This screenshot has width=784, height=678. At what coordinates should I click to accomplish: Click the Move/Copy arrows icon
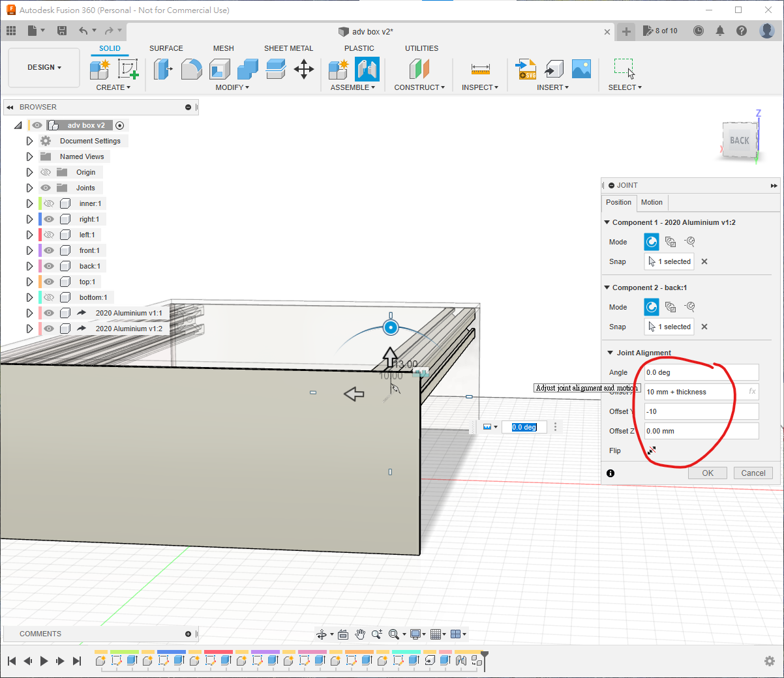pos(304,69)
